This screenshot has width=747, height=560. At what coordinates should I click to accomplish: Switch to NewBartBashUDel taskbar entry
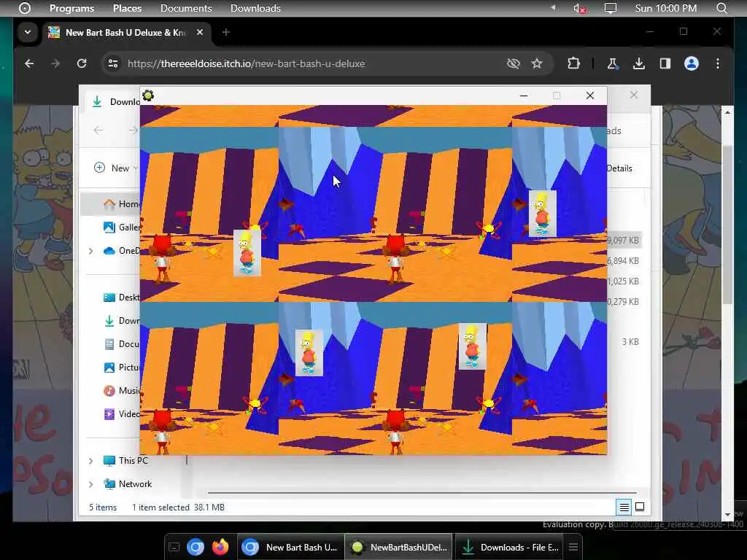398,547
